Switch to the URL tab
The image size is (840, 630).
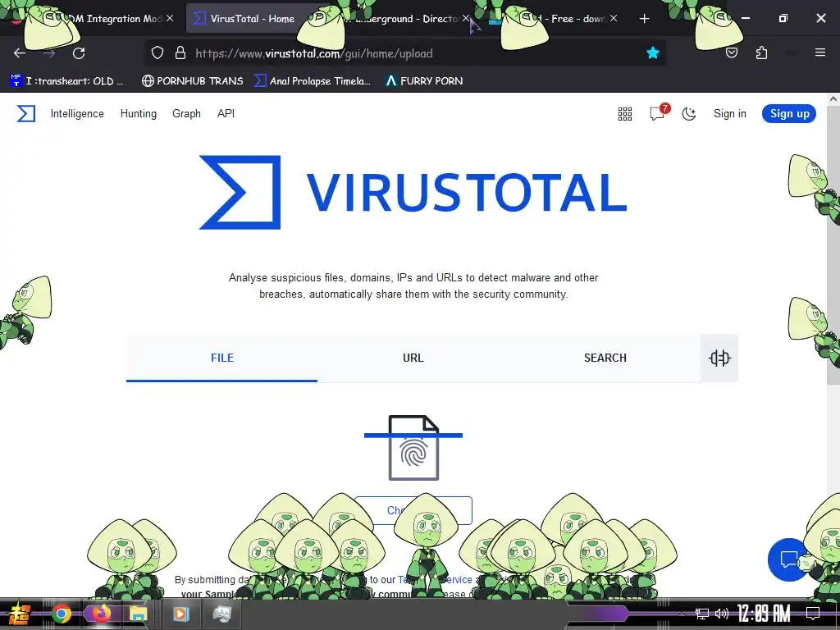click(x=413, y=358)
